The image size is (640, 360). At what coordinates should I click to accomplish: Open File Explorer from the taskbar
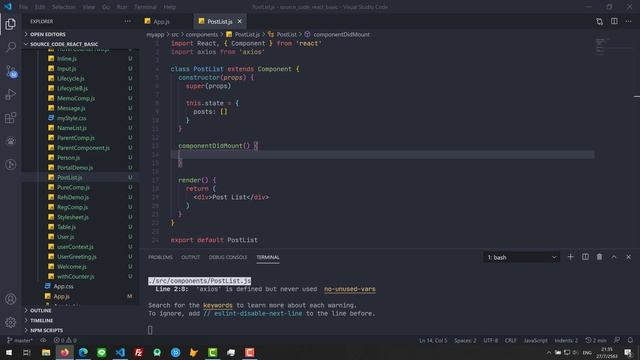46,352
